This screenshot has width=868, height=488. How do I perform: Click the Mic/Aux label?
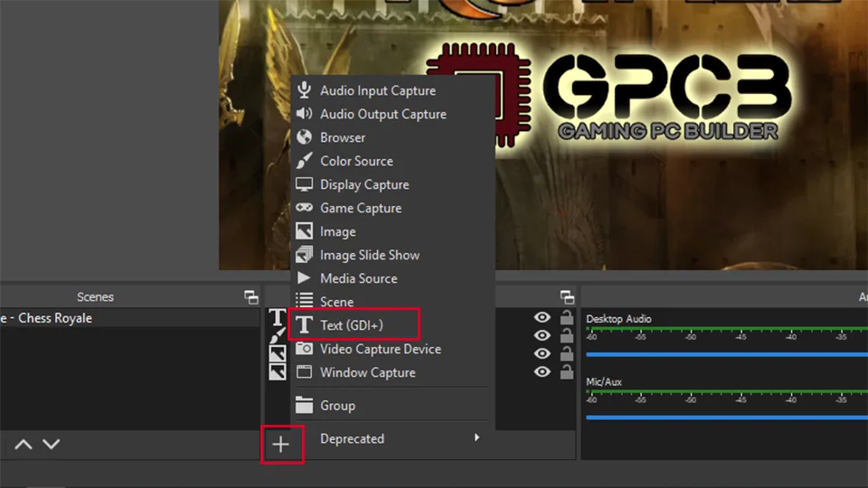click(604, 381)
